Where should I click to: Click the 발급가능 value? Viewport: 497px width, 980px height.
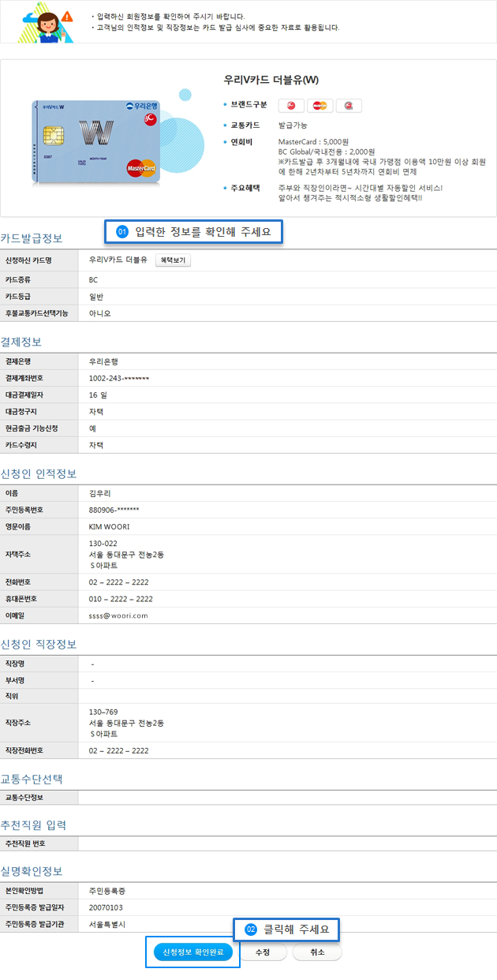point(293,125)
